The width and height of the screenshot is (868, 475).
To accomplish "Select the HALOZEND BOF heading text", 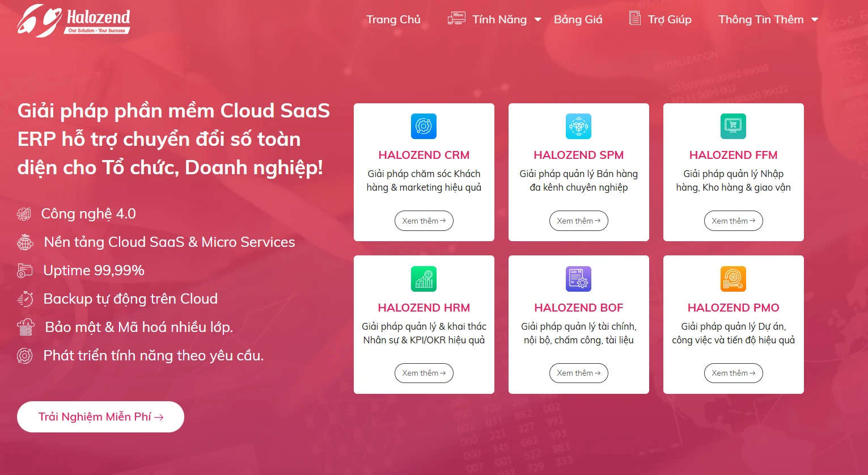I will pyautogui.click(x=578, y=308).
